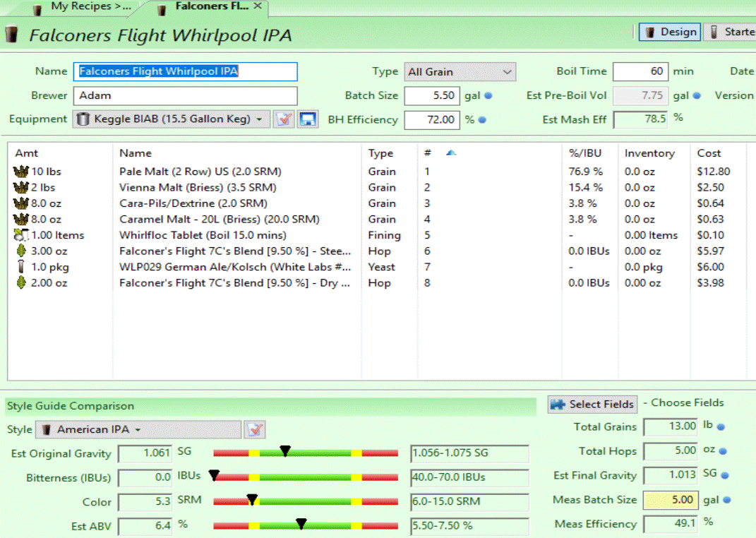Click the blue dot next to BH Efficiency
Screen dimensions: 756x538
coord(482,119)
